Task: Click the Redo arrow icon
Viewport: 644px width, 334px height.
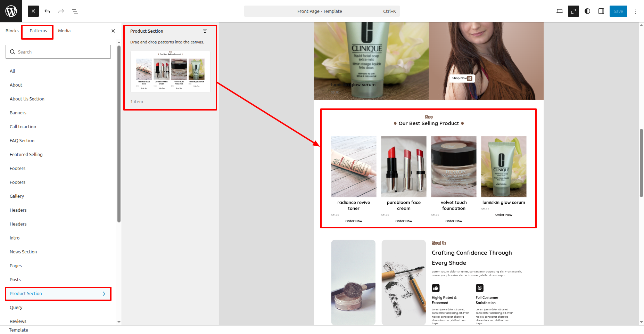Action: [x=61, y=11]
